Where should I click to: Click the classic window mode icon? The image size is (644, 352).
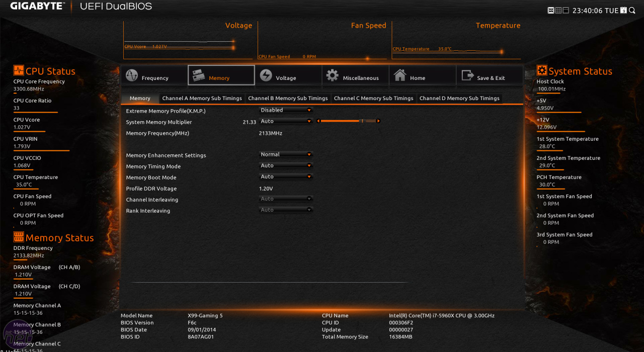(x=566, y=10)
